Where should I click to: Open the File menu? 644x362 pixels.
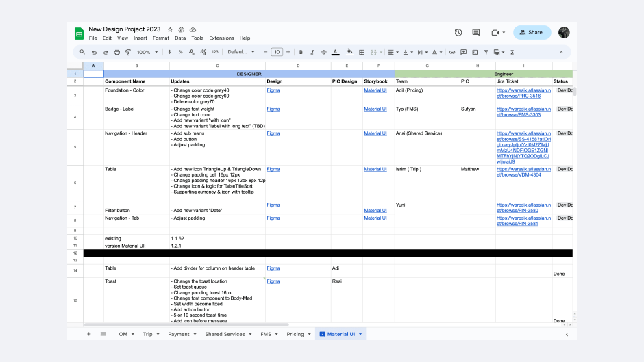pos(92,38)
